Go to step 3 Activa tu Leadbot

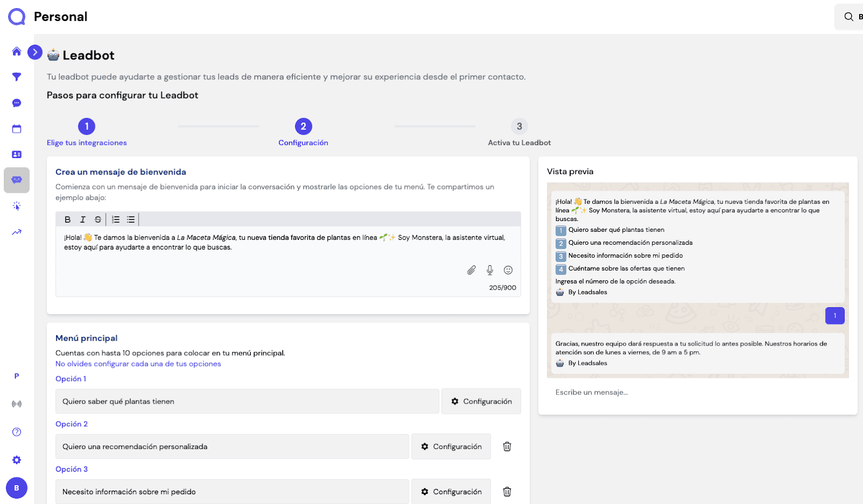click(x=519, y=132)
